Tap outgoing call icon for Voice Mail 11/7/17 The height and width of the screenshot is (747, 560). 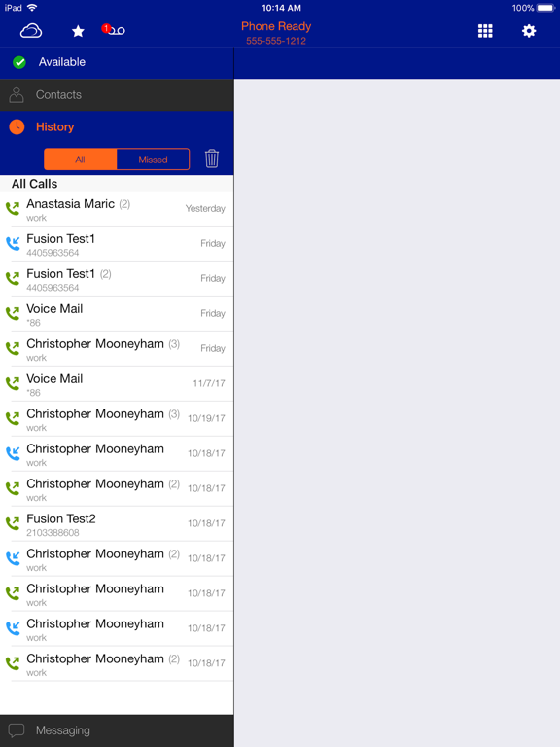coord(13,383)
